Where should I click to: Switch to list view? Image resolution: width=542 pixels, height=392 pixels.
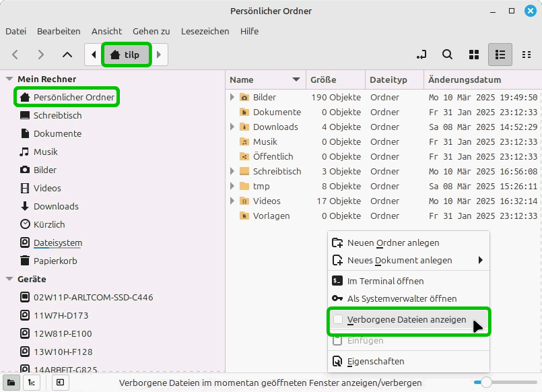coord(500,55)
